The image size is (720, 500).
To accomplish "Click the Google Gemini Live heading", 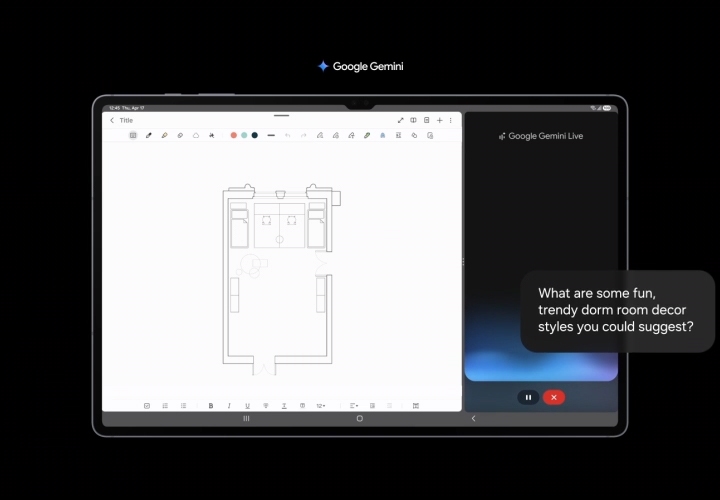I will (x=541, y=136).
